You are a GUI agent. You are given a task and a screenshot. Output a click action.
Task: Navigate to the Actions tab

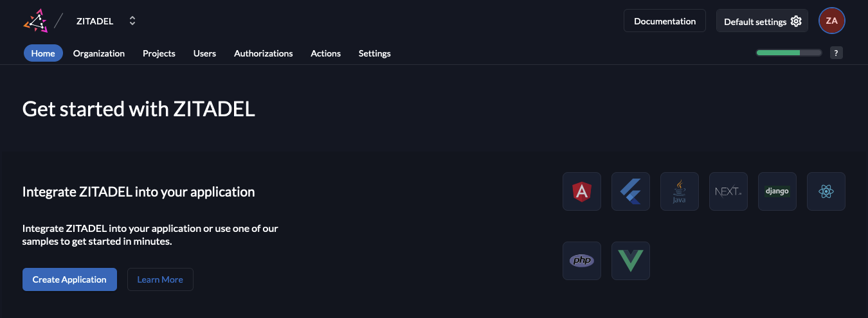(x=325, y=53)
